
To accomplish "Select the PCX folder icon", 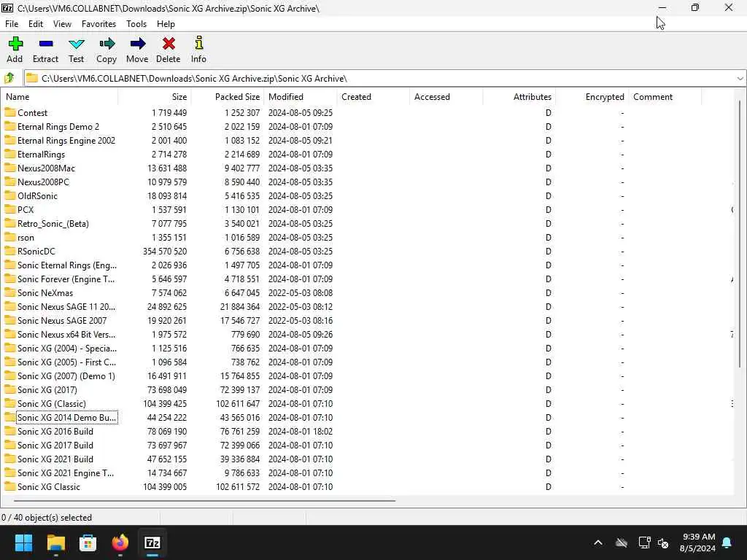I will coord(10,209).
